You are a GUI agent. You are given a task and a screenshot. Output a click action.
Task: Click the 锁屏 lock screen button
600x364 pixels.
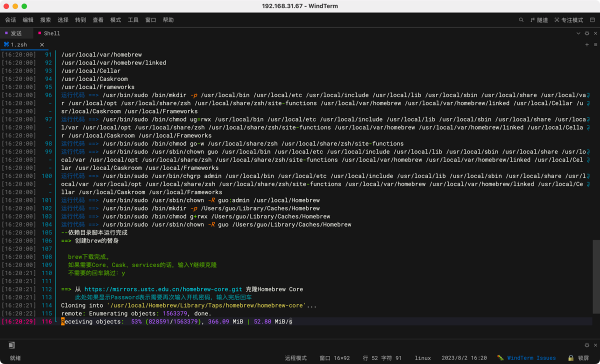pyautogui.click(x=583, y=358)
